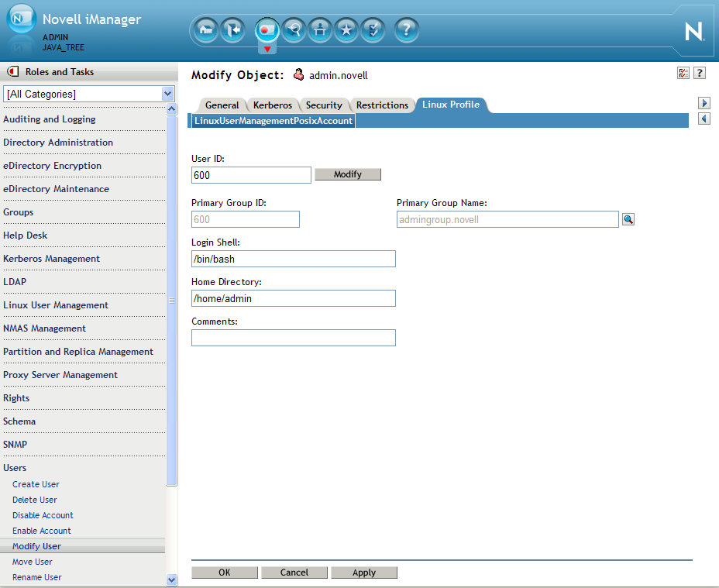Open Preferences using the checklist icon

pos(372,30)
